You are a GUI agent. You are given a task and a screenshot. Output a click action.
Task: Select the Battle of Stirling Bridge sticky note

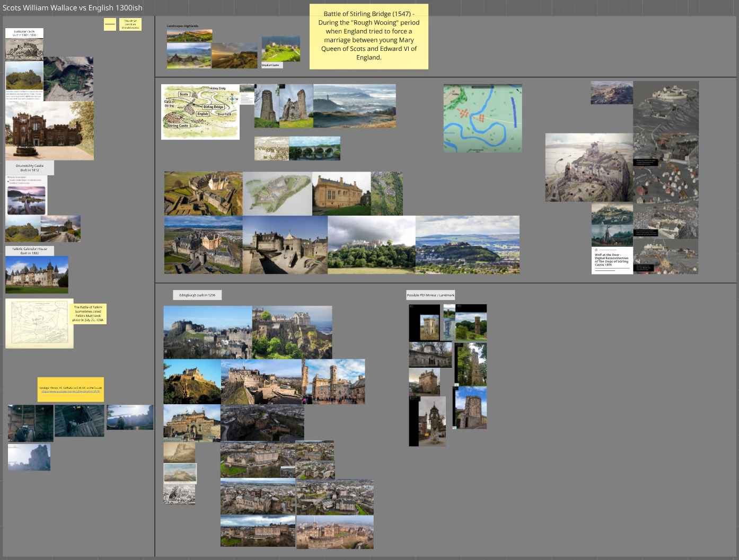(x=368, y=36)
